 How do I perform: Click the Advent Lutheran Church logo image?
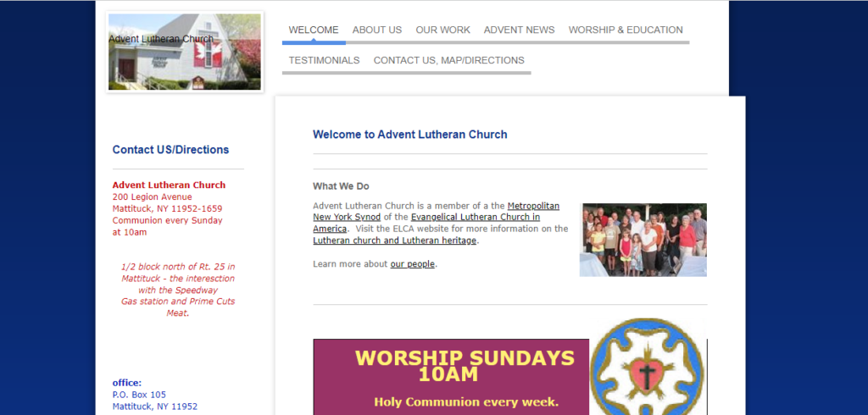pos(185,52)
